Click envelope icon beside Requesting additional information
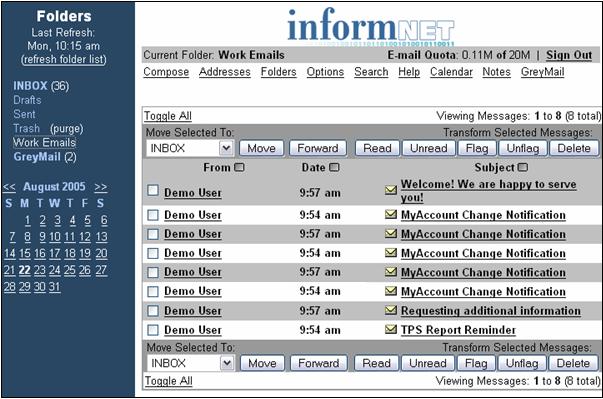The width and height of the screenshot is (603, 399). point(391,310)
